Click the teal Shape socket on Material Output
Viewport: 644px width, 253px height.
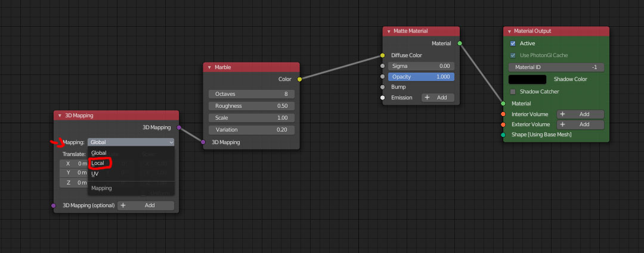coord(503,135)
